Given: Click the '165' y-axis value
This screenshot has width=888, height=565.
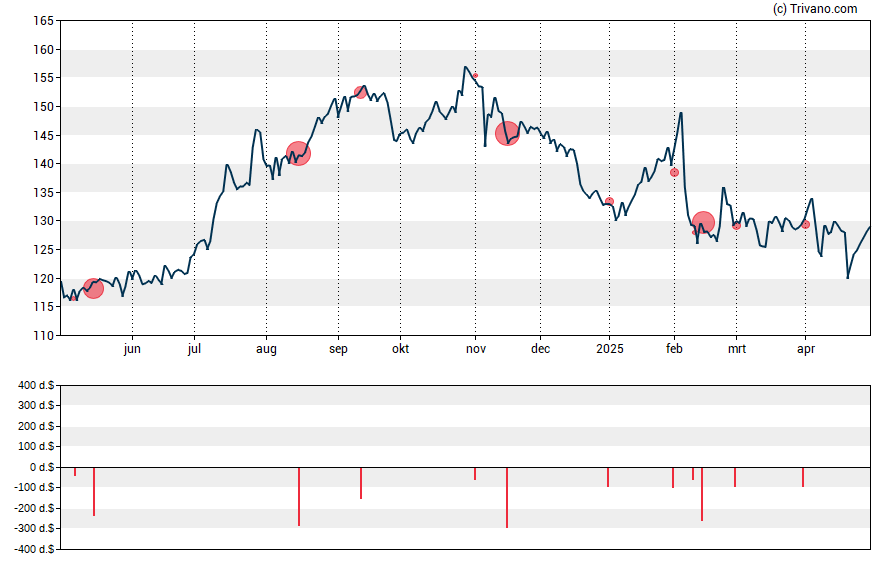Looking at the screenshot, I should tap(44, 21).
